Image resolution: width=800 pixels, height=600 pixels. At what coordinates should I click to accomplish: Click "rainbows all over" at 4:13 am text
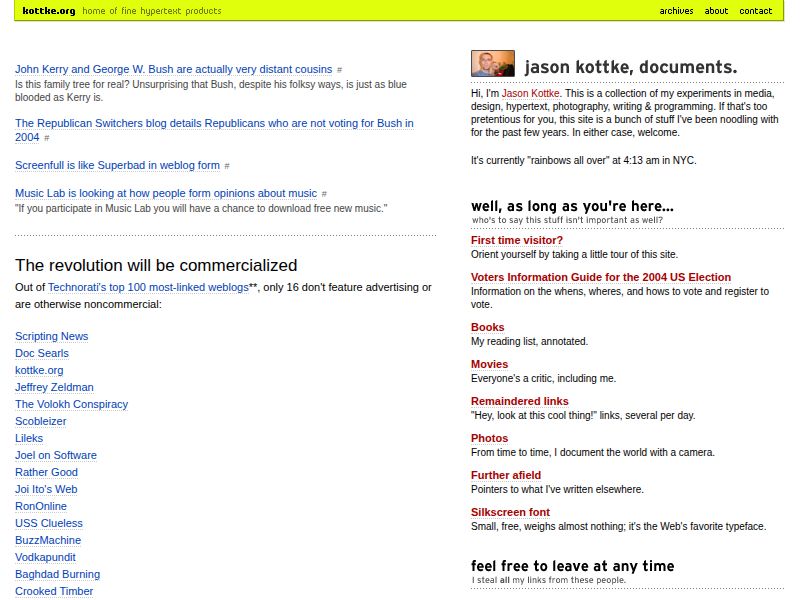[584, 160]
